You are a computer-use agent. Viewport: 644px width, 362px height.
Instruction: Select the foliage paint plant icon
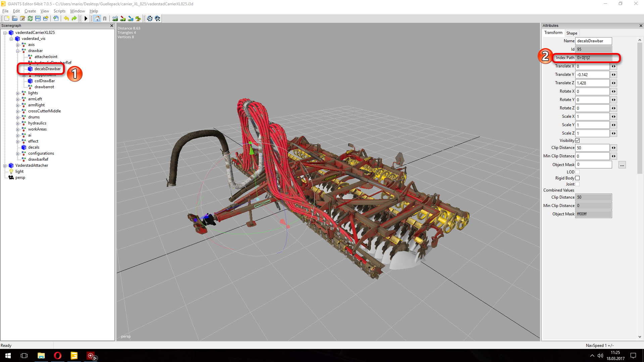point(138,18)
